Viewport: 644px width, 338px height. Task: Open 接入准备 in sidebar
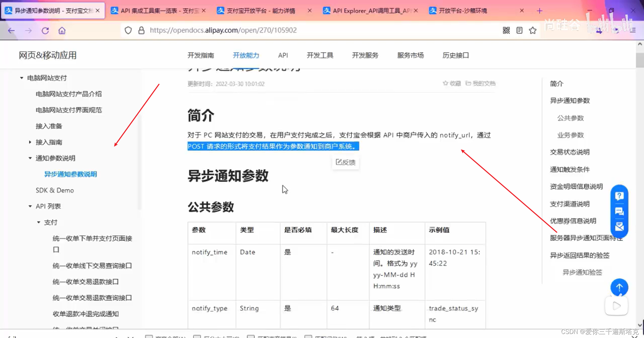(49, 126)
